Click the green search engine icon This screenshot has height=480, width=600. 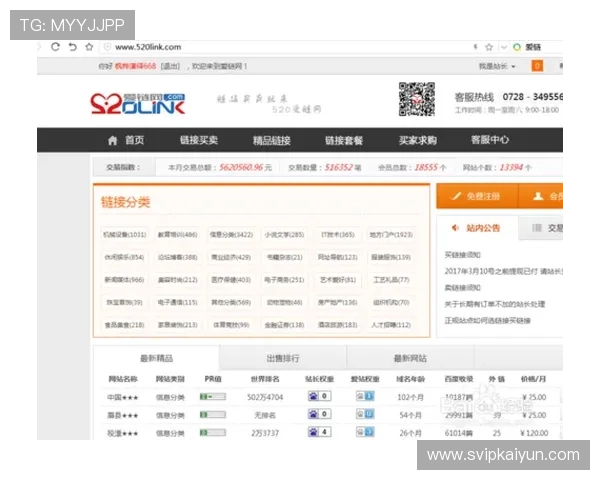click(517, 47)
